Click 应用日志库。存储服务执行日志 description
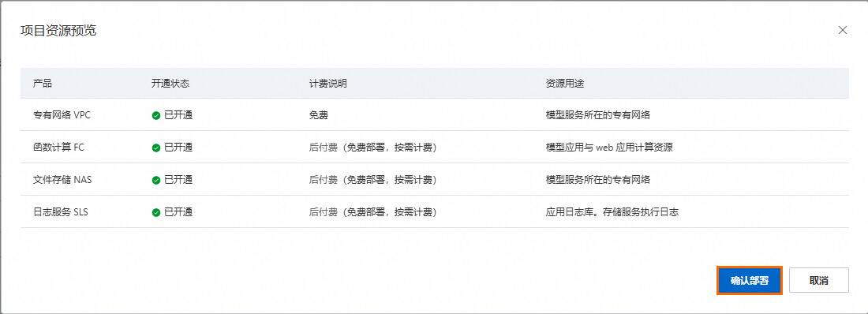The width and height of the screenshot is (868, 314). pyautogui.click(x=612, y=211)
